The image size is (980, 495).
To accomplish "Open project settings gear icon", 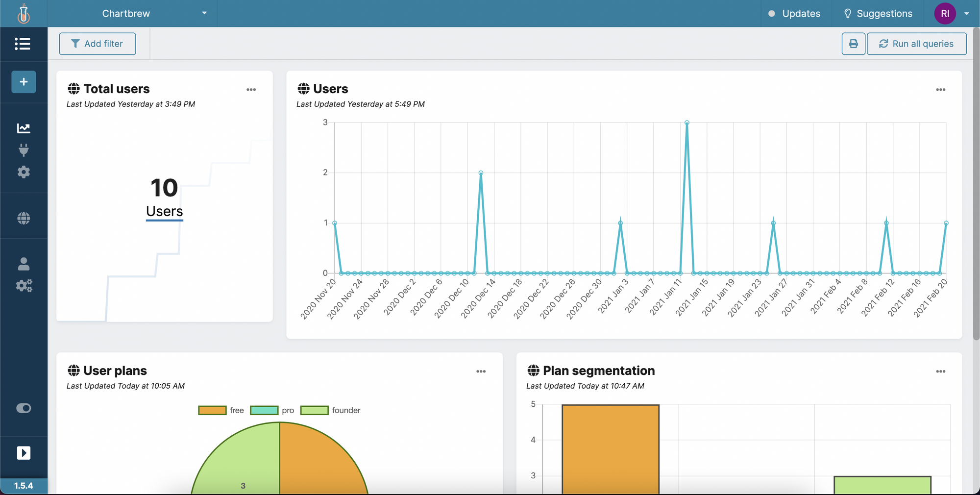I will 23,172.
